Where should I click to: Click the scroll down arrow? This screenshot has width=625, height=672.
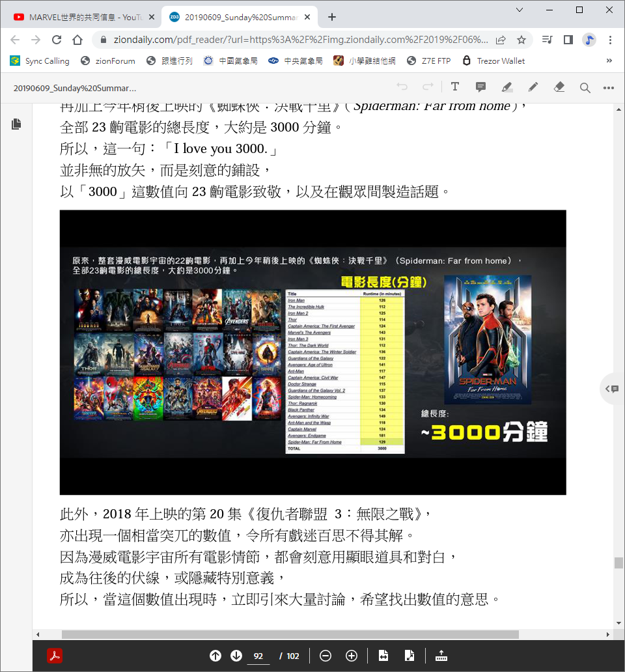click(618, 623)
